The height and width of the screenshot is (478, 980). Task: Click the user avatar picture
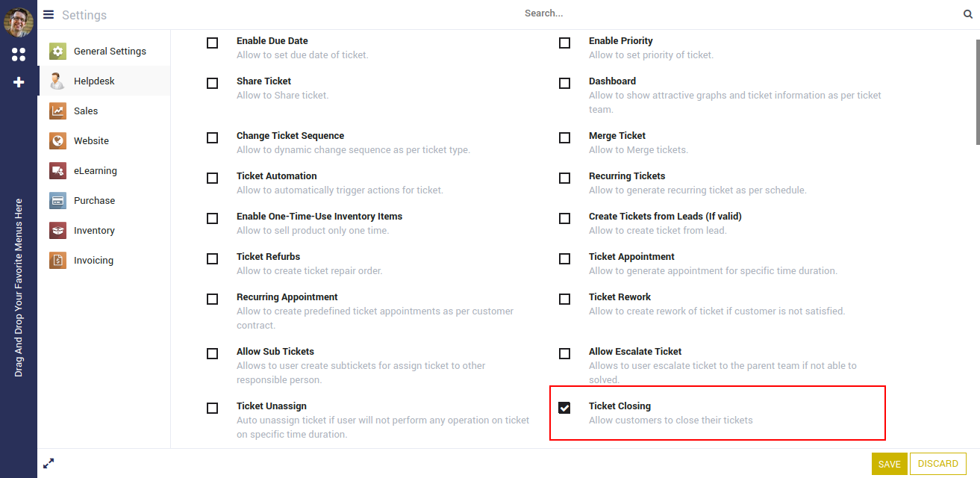click(19, 22)
